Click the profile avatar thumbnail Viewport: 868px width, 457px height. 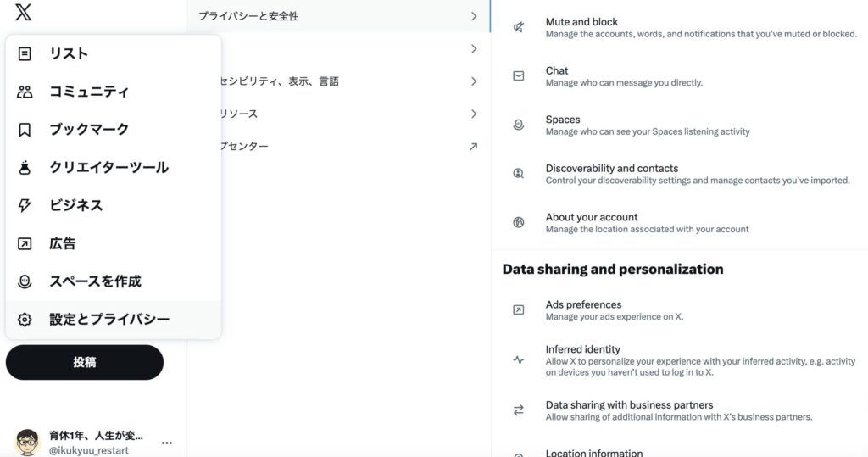click(x=27, y=442)
